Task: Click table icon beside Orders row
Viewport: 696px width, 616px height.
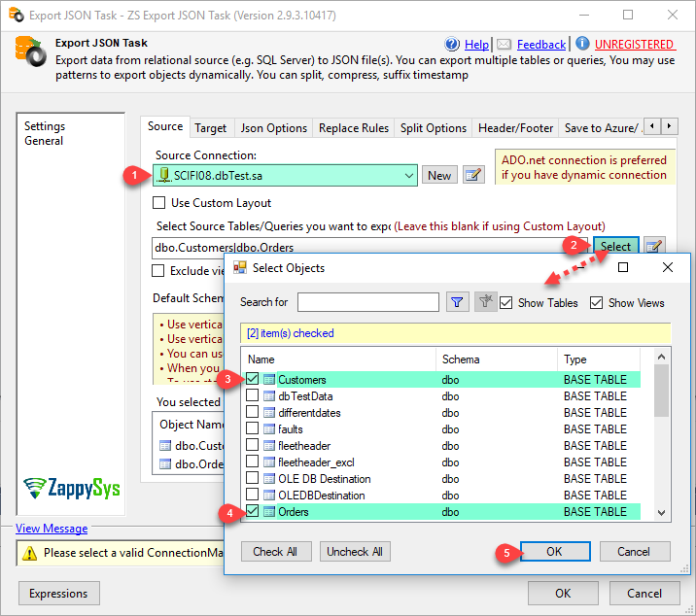Action: pos(268,512)
